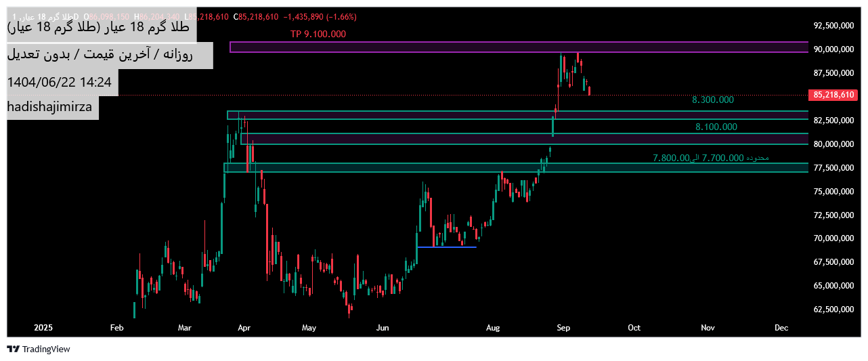Viewport: 868px width, 361px height.
Task: Click the hadishajimirza author label
Action: [53, 107]
